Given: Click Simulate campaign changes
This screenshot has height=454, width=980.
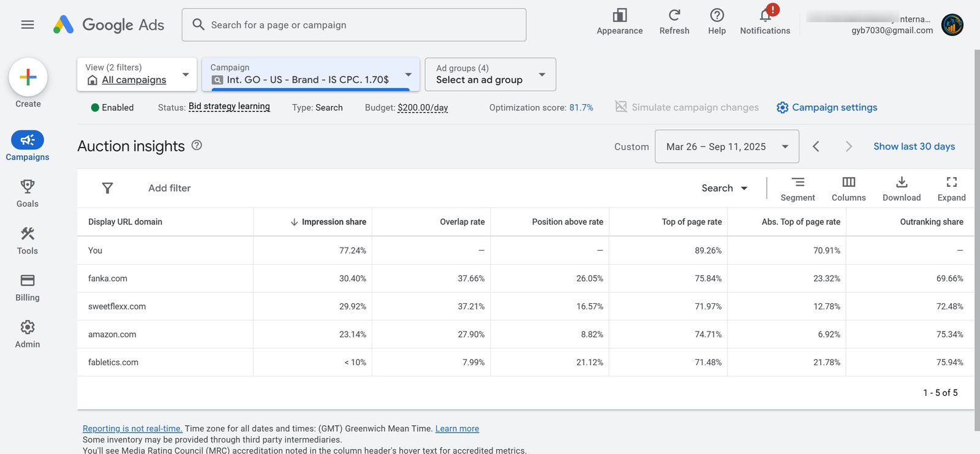Looking at the screenshot, I should coord(687,107).
